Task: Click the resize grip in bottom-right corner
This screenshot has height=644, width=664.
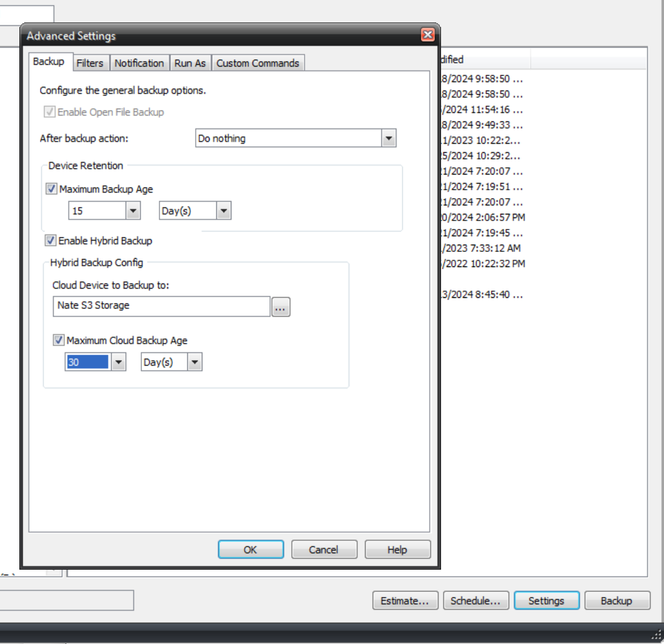Action: (656, 636)
